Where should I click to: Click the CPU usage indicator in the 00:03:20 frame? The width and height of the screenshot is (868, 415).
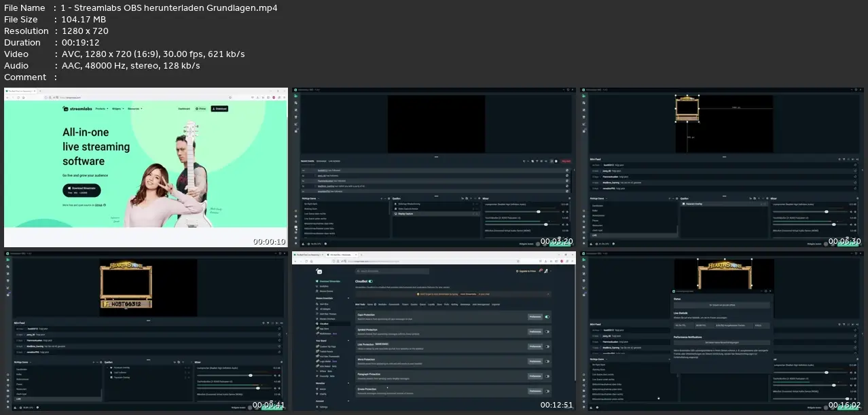click(314, 244)
